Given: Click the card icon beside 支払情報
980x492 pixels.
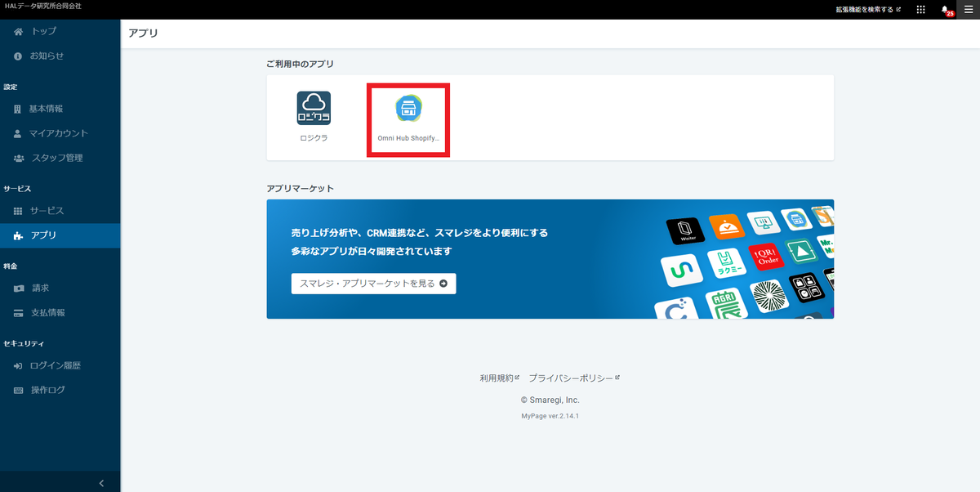Looking at the screenshot, I should pyautogui.click(x=18, y=313).
